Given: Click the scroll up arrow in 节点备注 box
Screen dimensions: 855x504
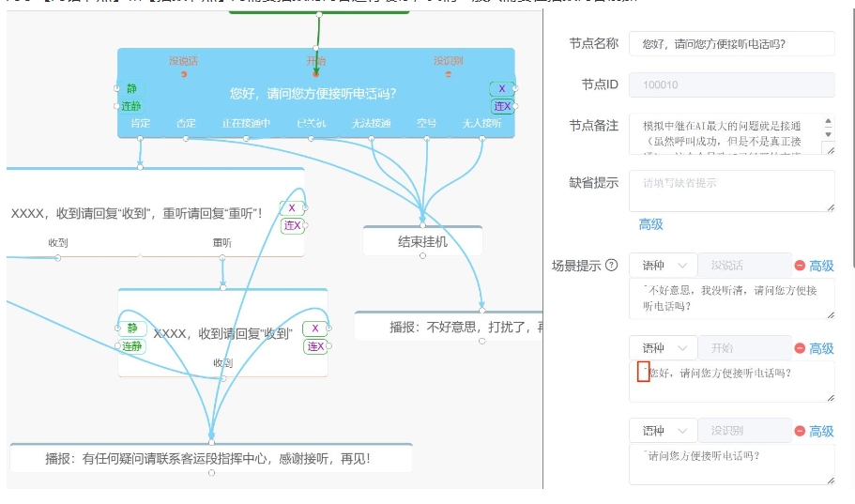Looking at the screenshot, I should [829, 122].
